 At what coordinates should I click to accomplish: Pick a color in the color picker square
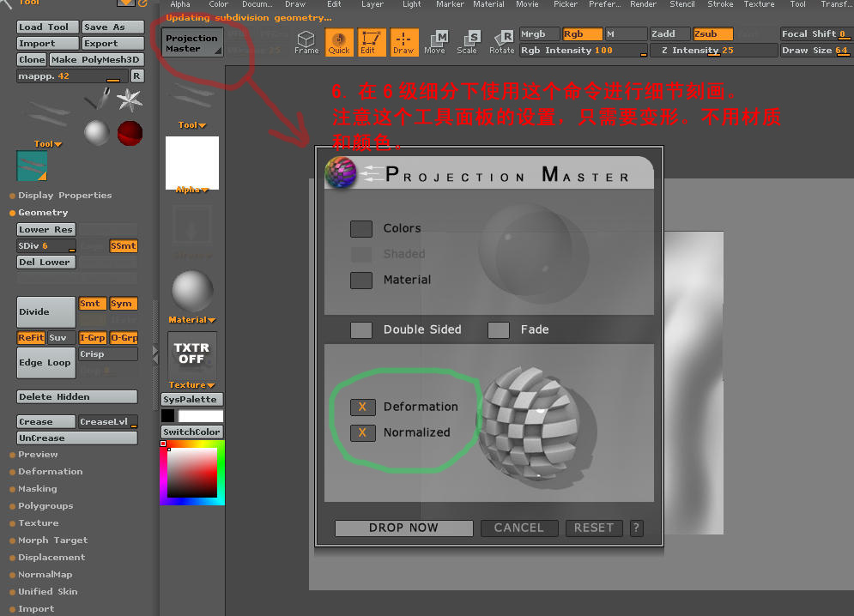point(192,473)
